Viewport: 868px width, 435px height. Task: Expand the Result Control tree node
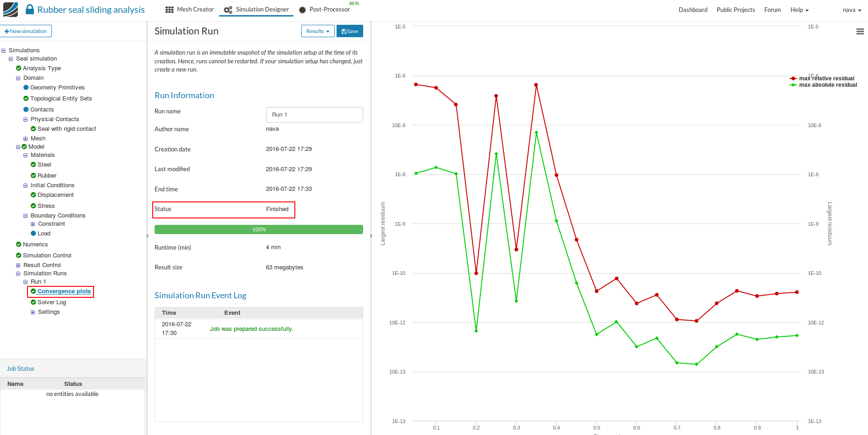[x=18, y=265]
